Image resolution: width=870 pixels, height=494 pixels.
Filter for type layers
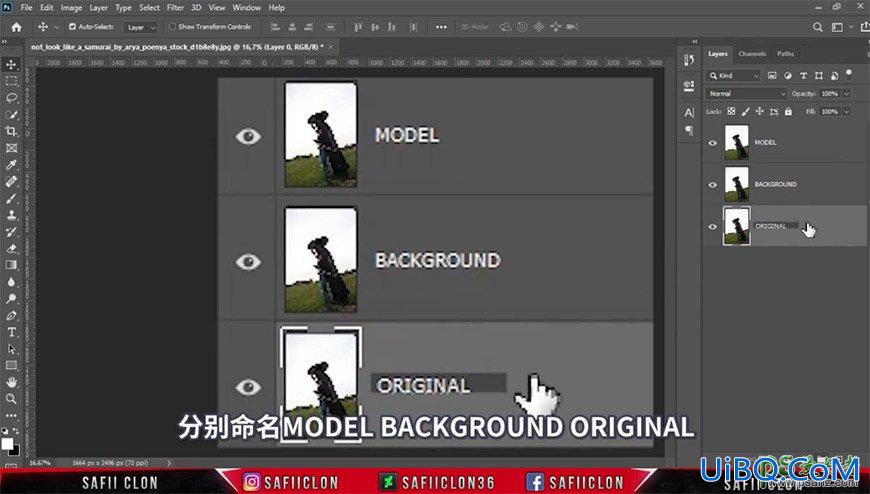tap(803, 75)
